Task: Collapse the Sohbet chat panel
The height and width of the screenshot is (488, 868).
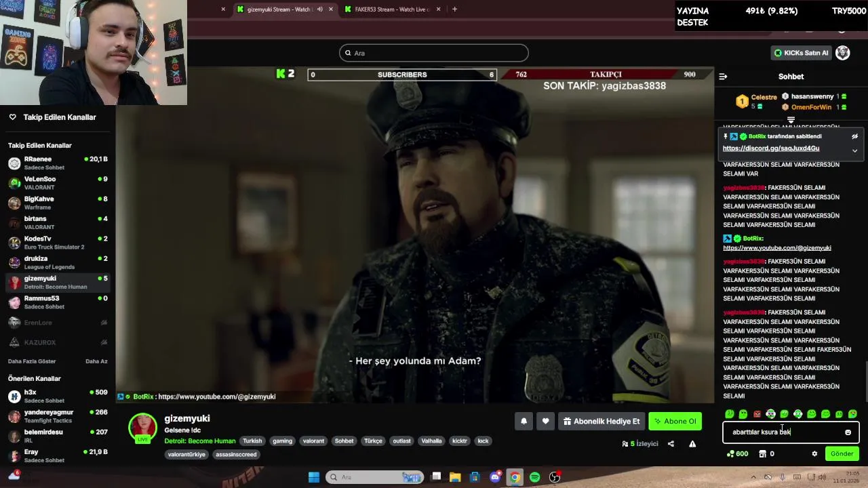Action: tap(723, 77)
